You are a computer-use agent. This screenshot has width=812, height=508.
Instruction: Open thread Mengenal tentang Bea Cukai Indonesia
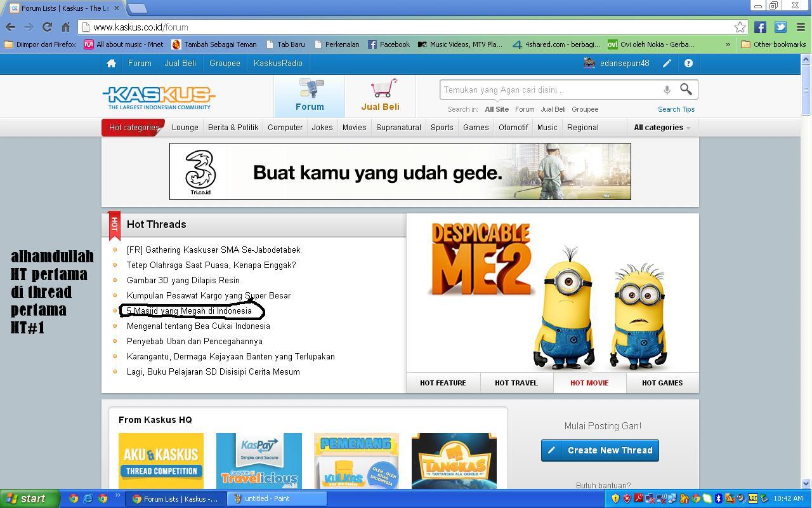pos(199,326)
